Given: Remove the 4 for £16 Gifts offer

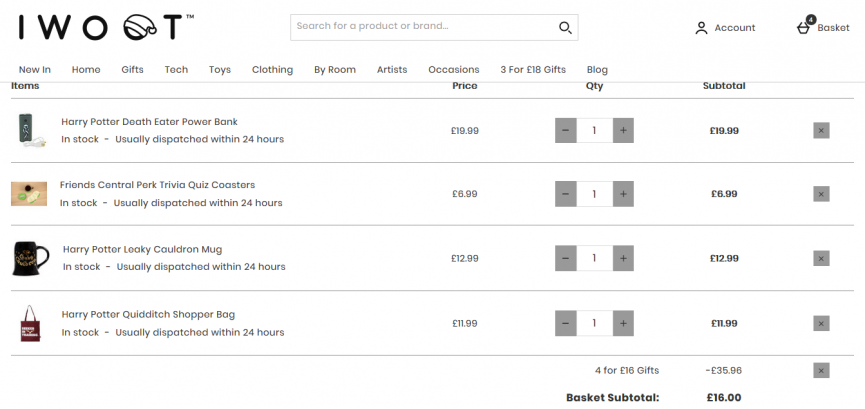Looking at the screenshot, I should coord(821,370).
